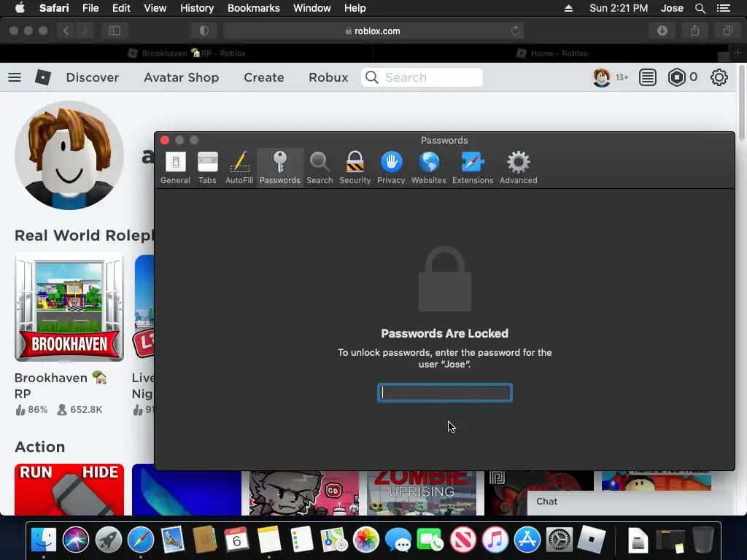Select the Passwords key icon pane
The height and width of the screenshot is (560, 747).
point(279,168)
